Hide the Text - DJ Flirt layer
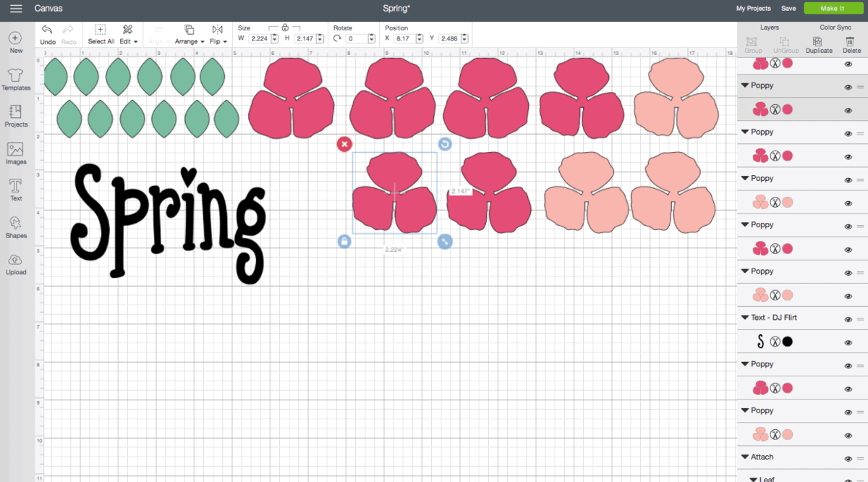868x482 pixels. pyautogui.click(x=848, y=318)
